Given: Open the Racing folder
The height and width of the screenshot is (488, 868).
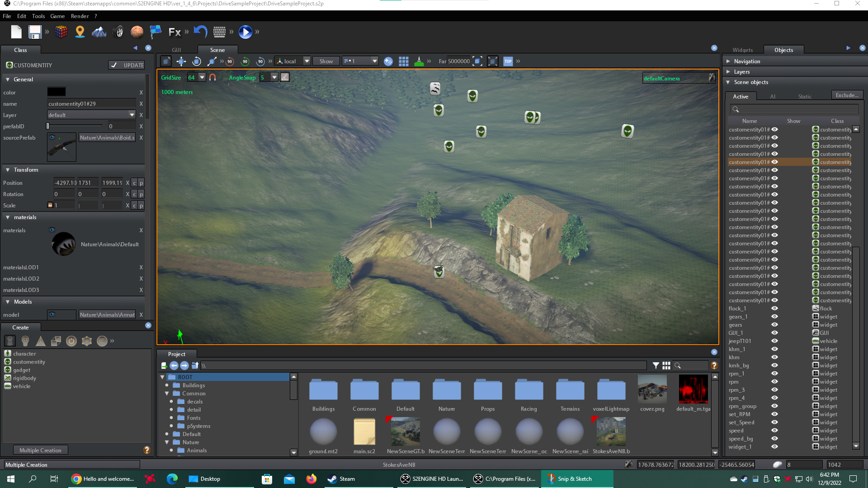Looking at the screenshot, I should coord(528,395).
